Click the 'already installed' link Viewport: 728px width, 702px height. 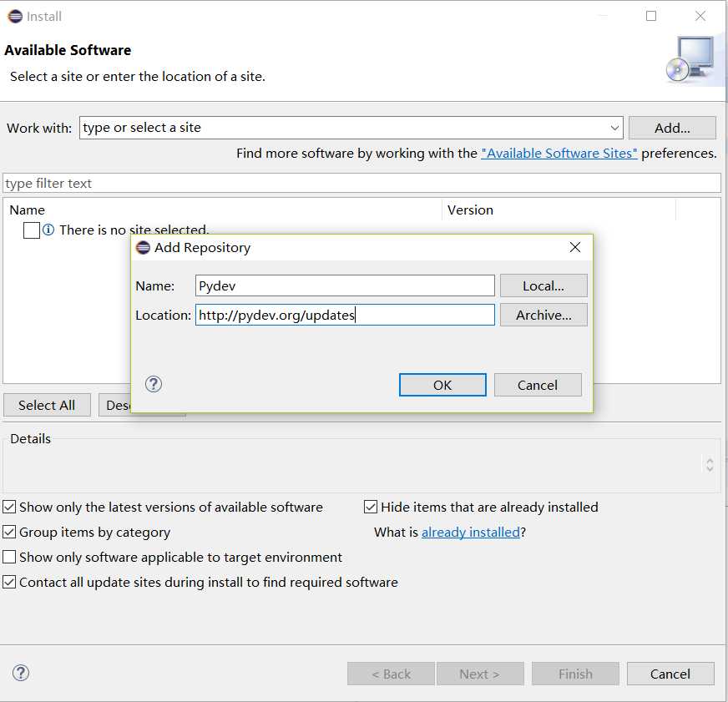point(470,532)
